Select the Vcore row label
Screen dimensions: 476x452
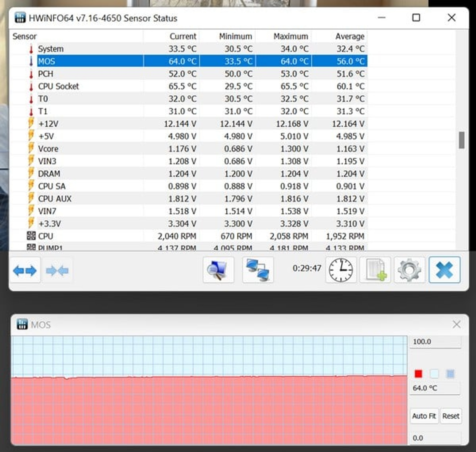(48, 149)
